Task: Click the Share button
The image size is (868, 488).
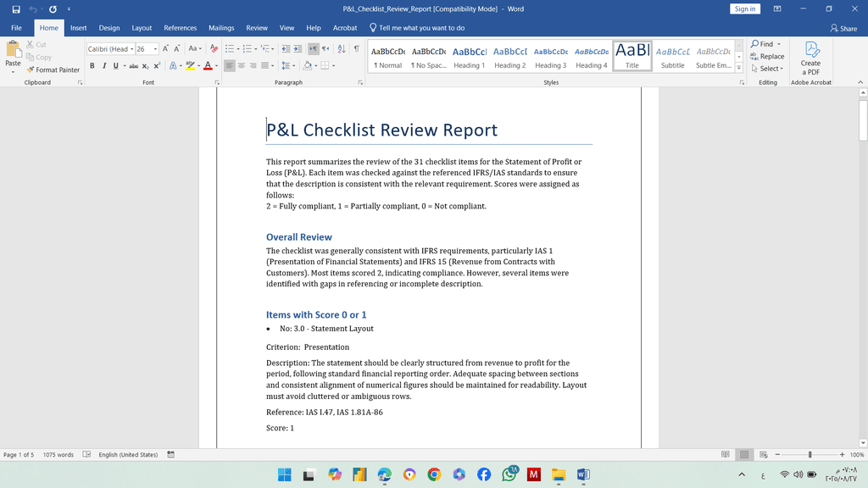Action: pos(843,28)
